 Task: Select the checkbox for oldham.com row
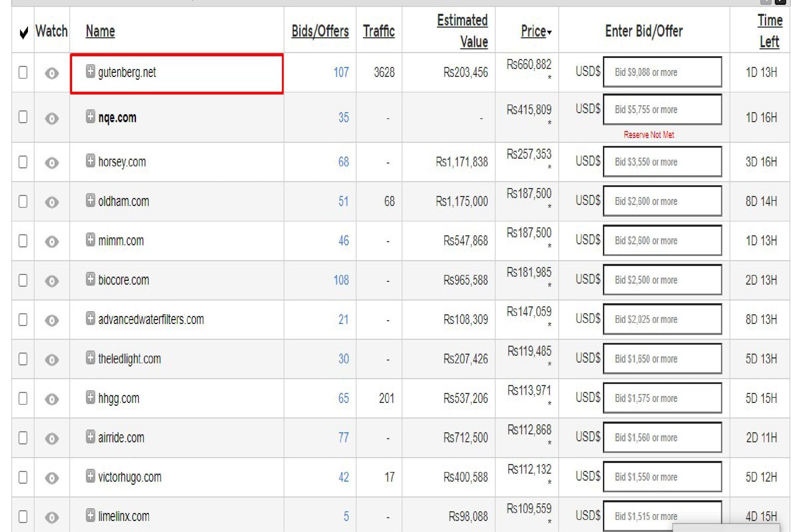click(23, 201)
